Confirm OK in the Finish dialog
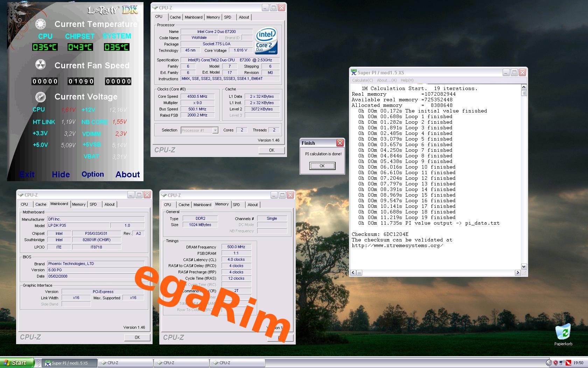Image resolution: width=588 pixels, height=368 pixels. pyautogui.click(x=322, y=166)
